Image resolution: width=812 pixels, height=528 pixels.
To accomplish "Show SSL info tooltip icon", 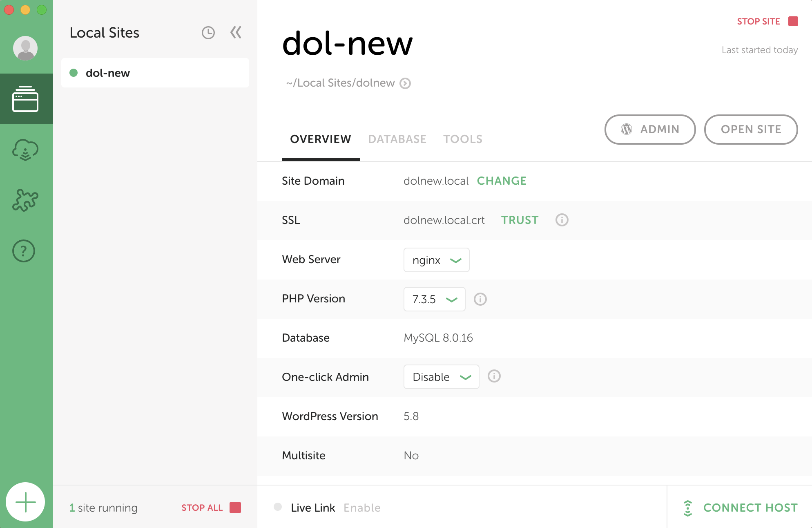I will pos(562,220).
